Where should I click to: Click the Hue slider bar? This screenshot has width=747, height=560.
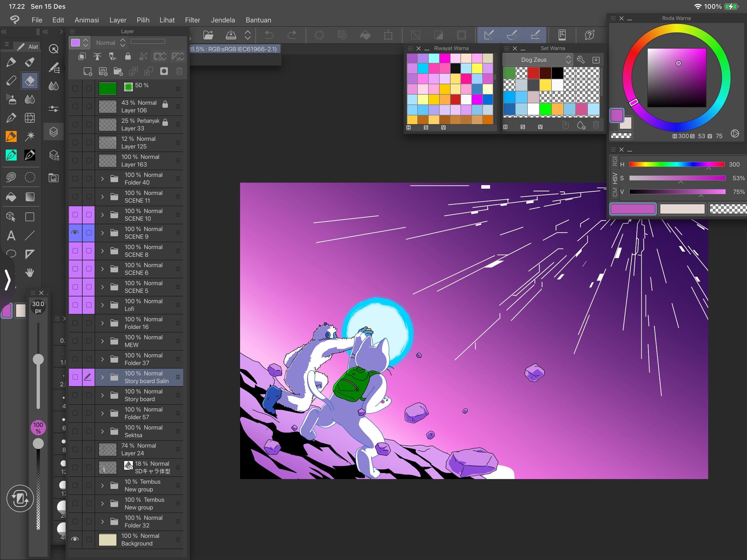tap(676, 165)
